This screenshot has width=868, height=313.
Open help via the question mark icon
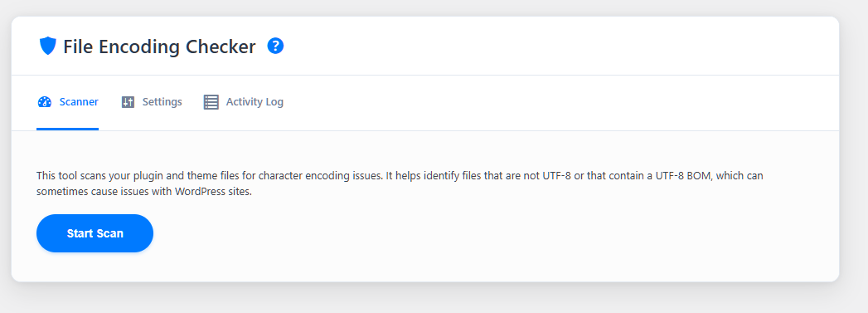[276, 46]
